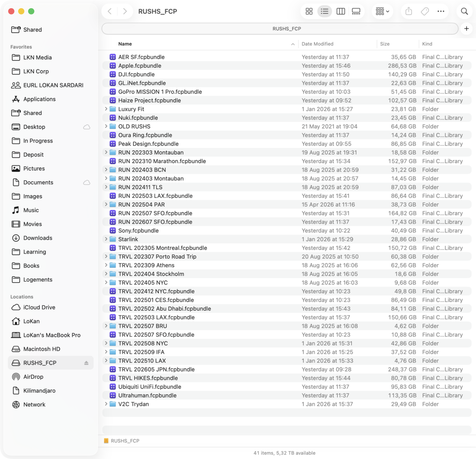Viewport: 476px width, 459px height.
Task: Click the iCloud Drive cloud icon
Action: click(16, 307)
